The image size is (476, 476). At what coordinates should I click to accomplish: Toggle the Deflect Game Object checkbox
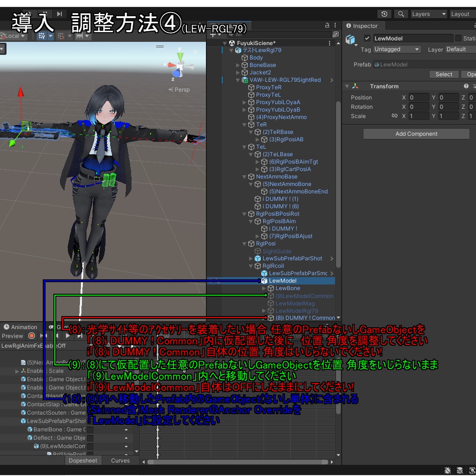90,438
